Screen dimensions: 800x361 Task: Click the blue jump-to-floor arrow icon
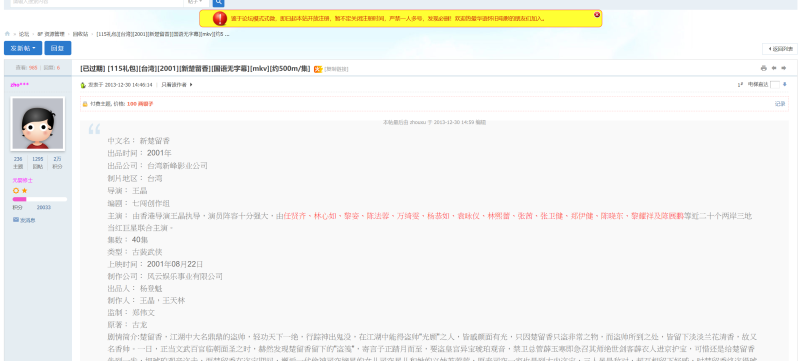[785, 85]
